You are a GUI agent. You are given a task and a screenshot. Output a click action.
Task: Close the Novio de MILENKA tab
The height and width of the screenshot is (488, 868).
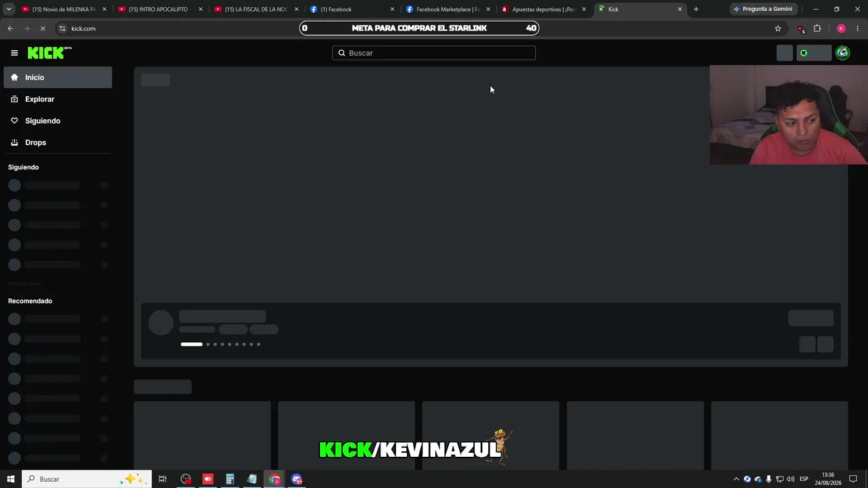pos(104,9)
